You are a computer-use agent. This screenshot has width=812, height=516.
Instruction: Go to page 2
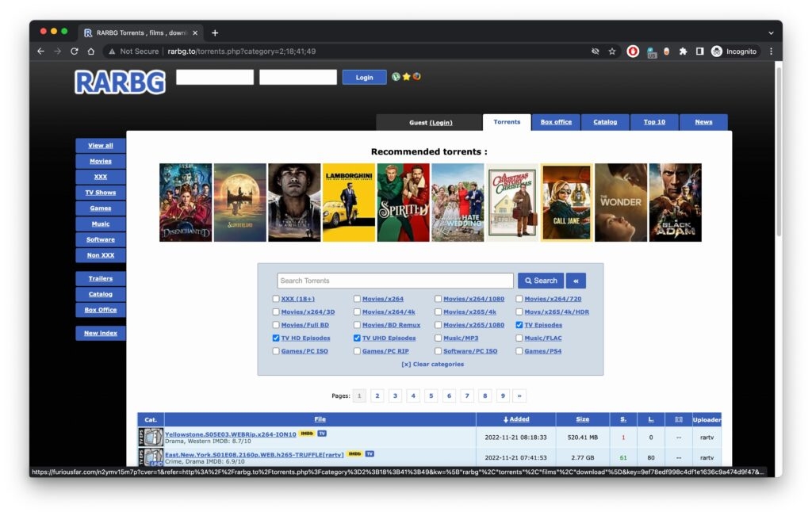pyautogui.click(x=377, y=396)
